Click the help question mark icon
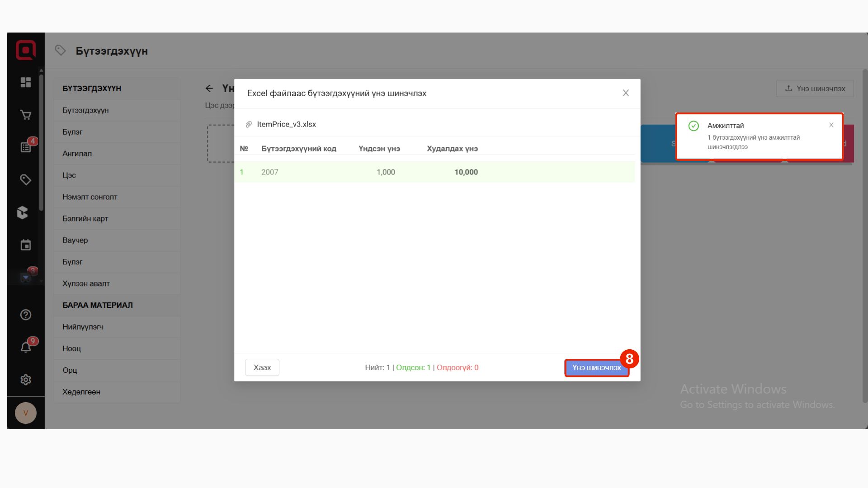 (26, 315)
